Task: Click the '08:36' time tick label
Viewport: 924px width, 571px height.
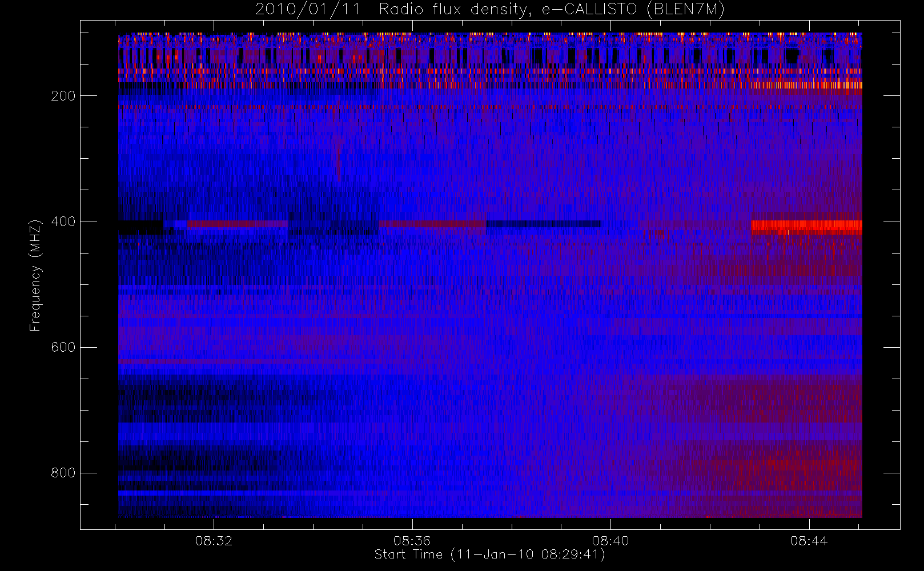Action: point(412,541)
